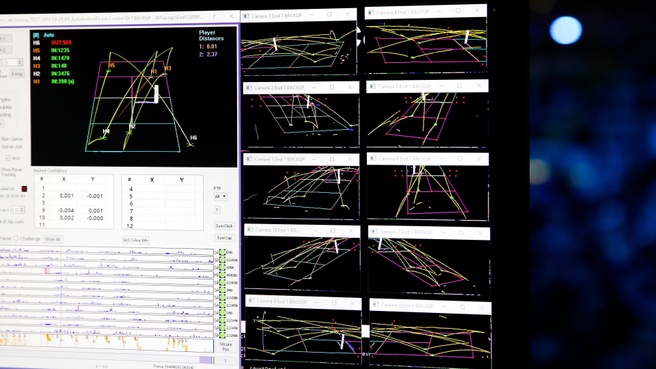656x369 pixels.
Task: Toggle the Arcs checkbox
Action: [8, 158]
